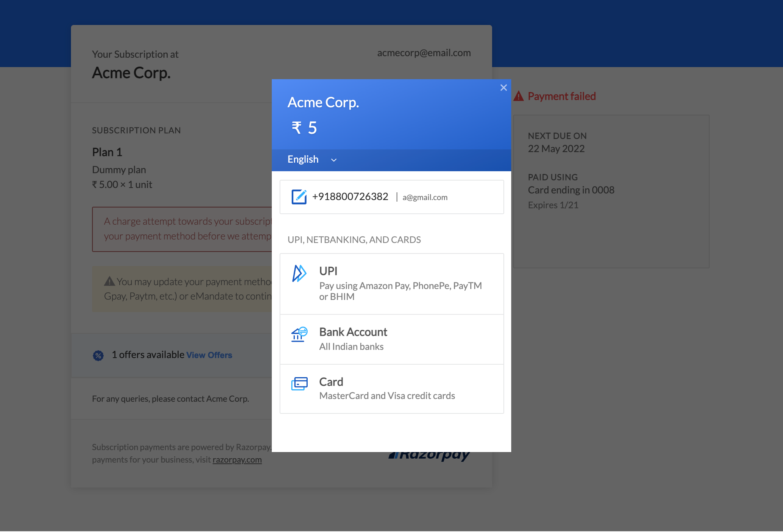Screen dimensions: 783x532
Task: Click the Dummy plan description
Action: click(x=119, y=170)
